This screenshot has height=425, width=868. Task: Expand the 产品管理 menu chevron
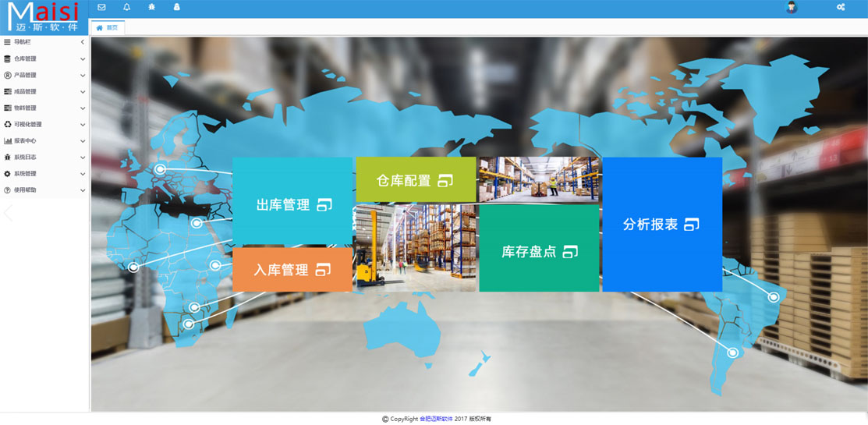pyautogui.click(x=82, y=76)
